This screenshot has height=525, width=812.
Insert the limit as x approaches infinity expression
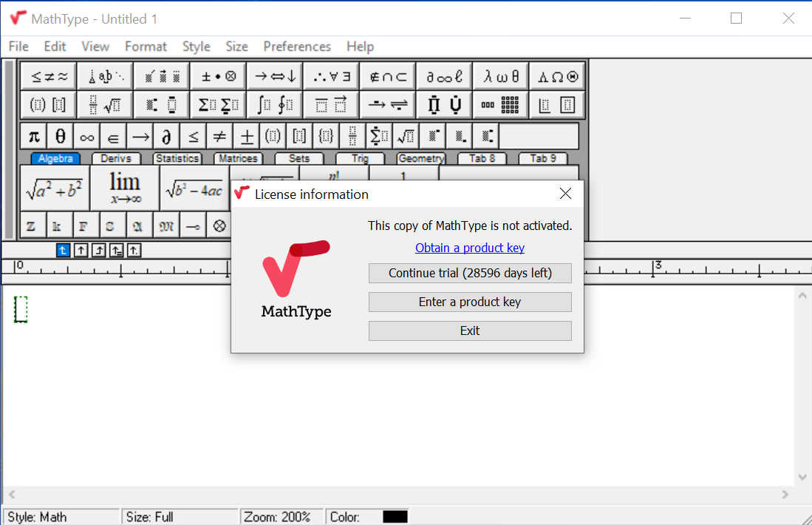pyautogui.click(x=125, y=188)
